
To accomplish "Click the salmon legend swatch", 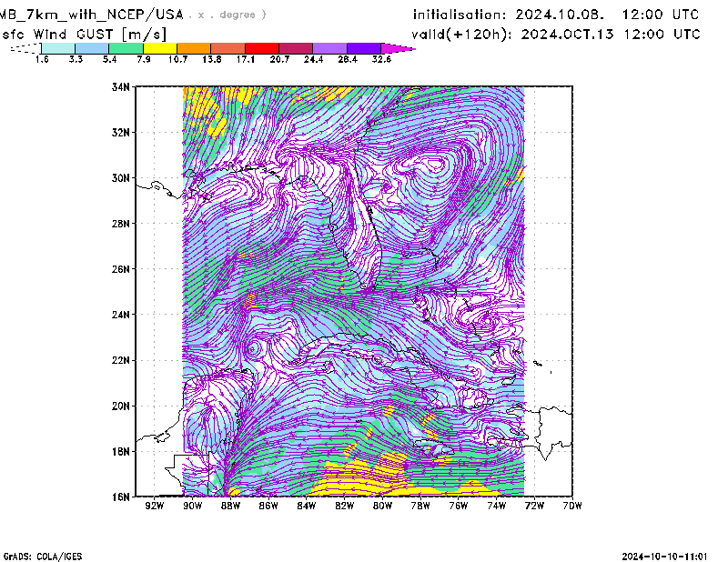I will (x=228, y=48).
